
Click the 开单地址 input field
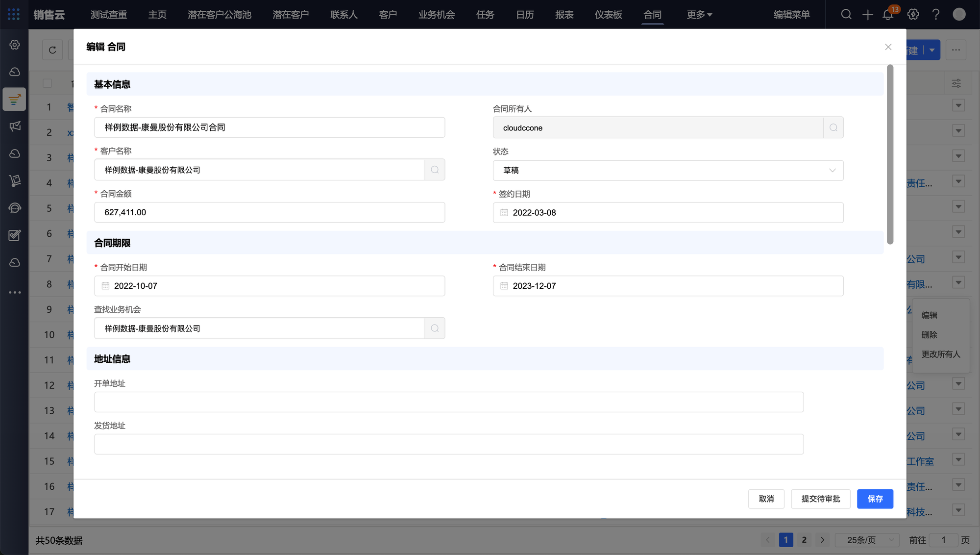[x=448, y=402]
